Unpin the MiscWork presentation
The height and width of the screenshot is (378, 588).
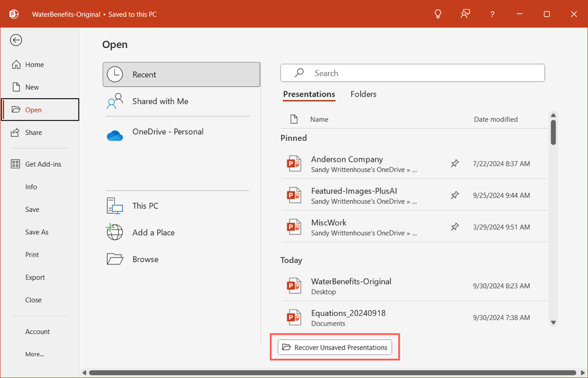pos(455,227)
